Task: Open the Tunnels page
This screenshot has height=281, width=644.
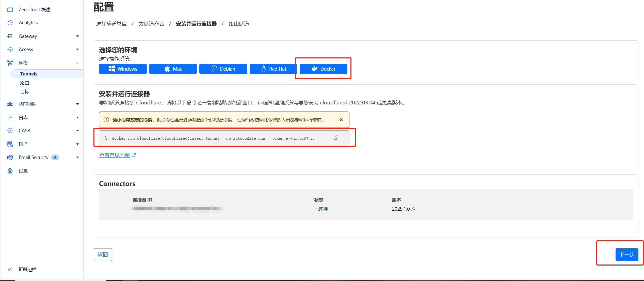Action: click(29, 74)
